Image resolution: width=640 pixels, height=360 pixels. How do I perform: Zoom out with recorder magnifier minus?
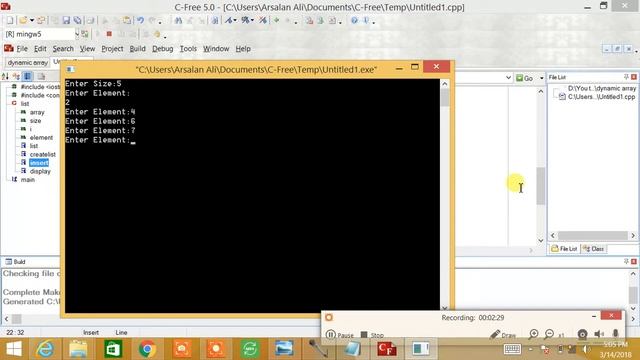click(549, 334)
